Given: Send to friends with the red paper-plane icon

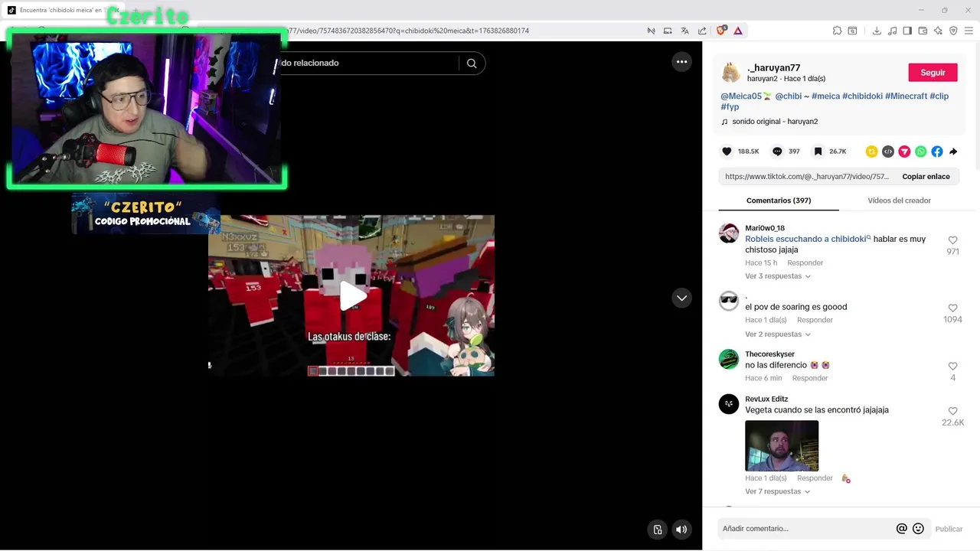Looking at the screenshot, I should coord(904,152).
